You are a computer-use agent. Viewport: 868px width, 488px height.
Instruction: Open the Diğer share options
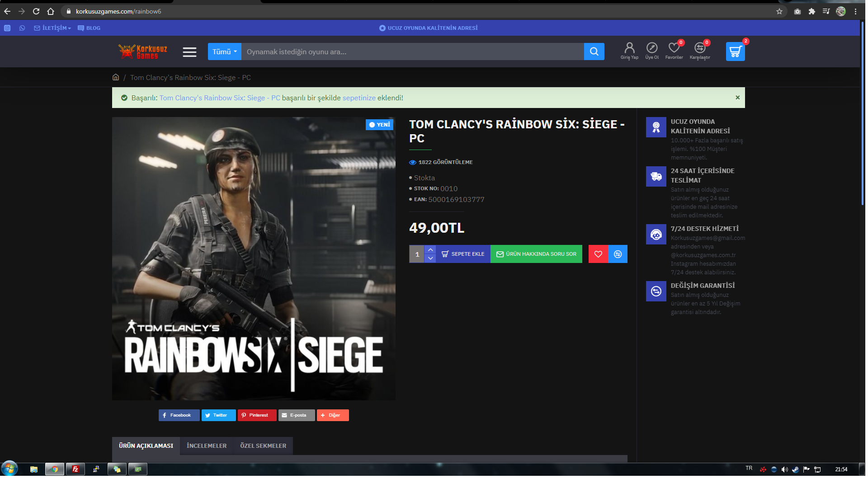pos(333,415)
